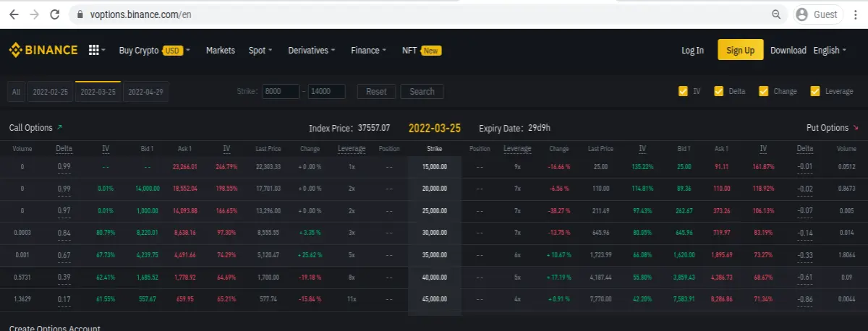Open the NFT New menu item
The image size is (868, 331).
(422, 51)
